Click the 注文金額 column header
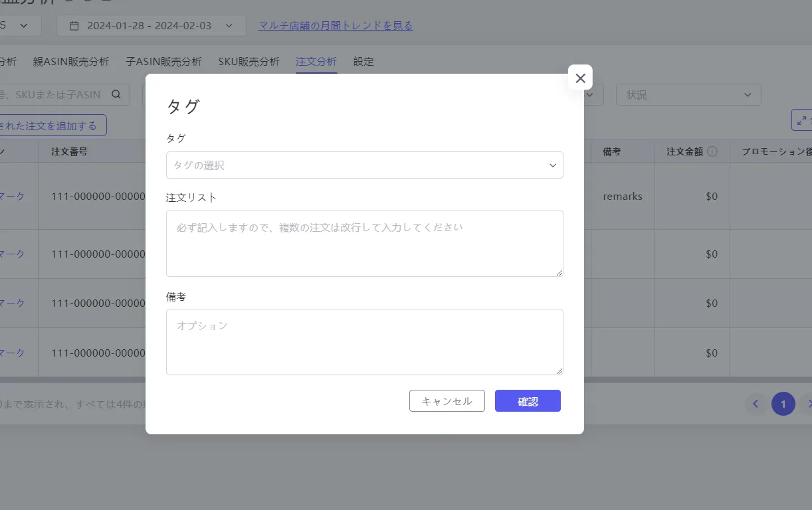812x510 pixels. pos(684,151)
